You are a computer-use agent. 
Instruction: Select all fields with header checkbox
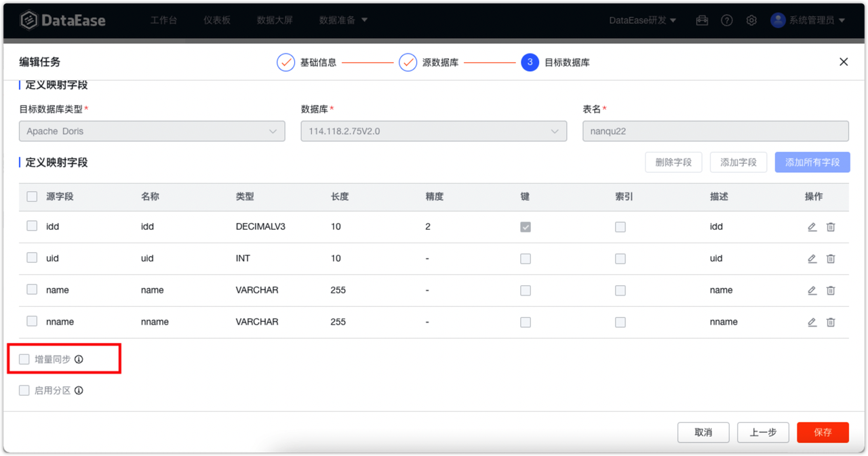point(31,196)
